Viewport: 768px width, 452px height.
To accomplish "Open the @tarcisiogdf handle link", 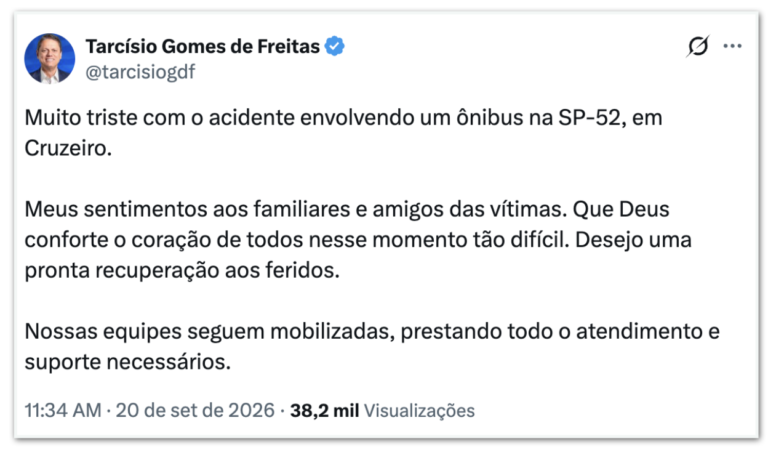I will (140, 72).
